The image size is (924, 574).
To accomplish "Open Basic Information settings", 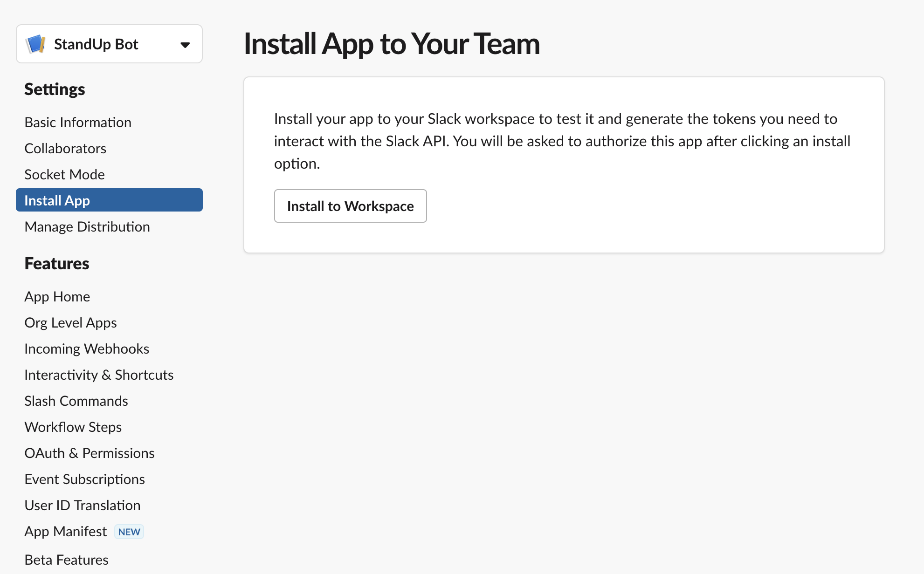I will pyautogui.click(x=77, y=122).
